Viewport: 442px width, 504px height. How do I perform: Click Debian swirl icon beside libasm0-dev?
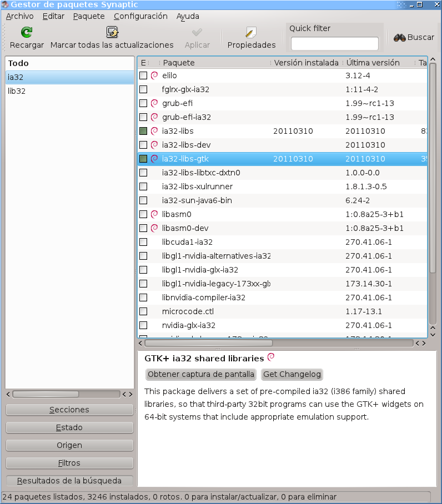[154, 228]
